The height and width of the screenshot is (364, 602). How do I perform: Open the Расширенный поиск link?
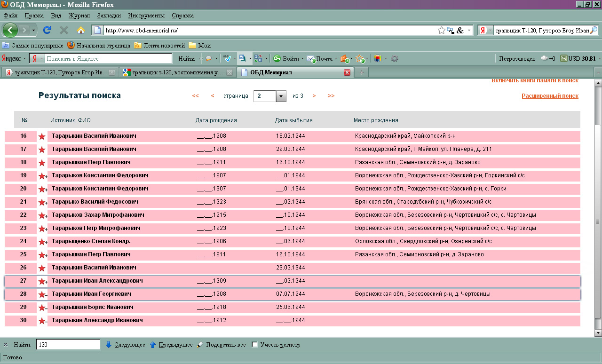[550, 96]
